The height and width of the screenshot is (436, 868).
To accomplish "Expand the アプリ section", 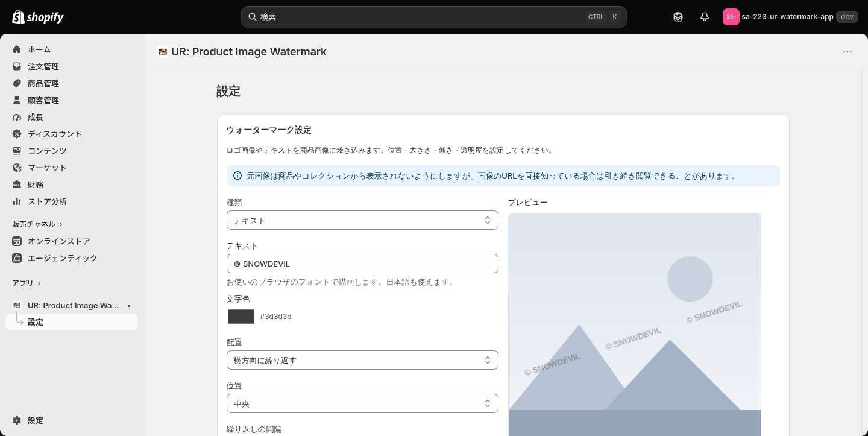I will tap(27, 283).
